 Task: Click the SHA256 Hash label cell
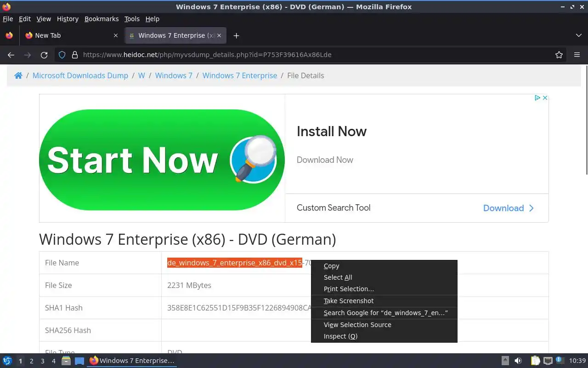[100, 330]
